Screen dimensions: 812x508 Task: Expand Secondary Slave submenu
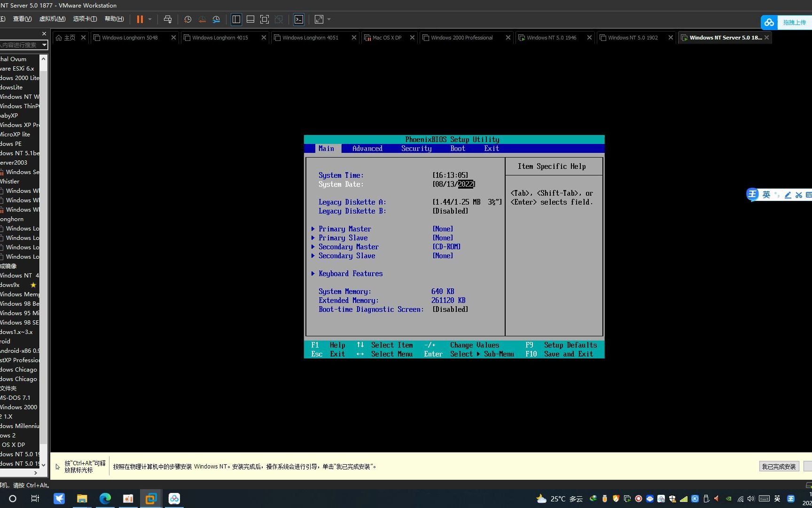point(346,256)
